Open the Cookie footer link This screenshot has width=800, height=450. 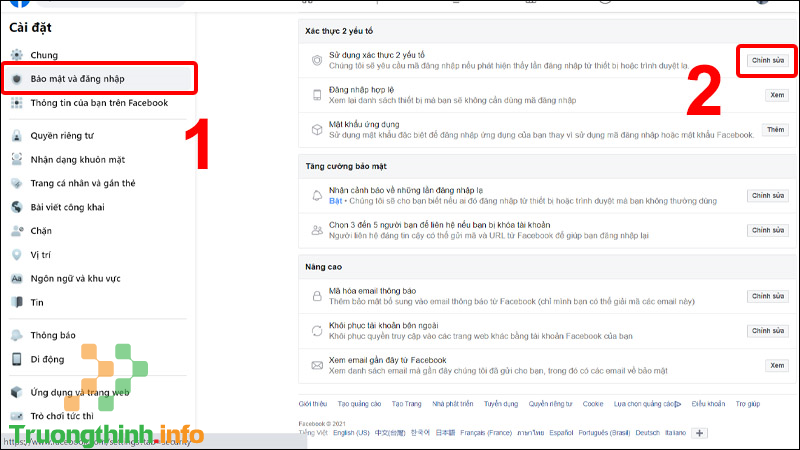[x=593, y=404]
